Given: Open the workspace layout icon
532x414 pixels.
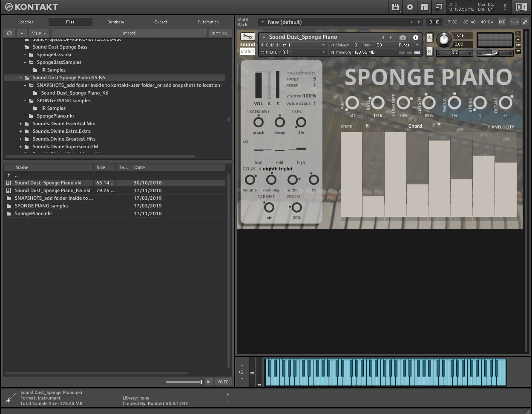Looking at the screenshot, I should [424, 7].
